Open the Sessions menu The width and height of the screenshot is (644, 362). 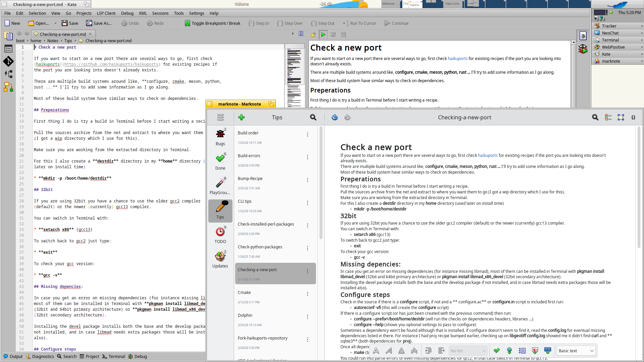point(160,13)
